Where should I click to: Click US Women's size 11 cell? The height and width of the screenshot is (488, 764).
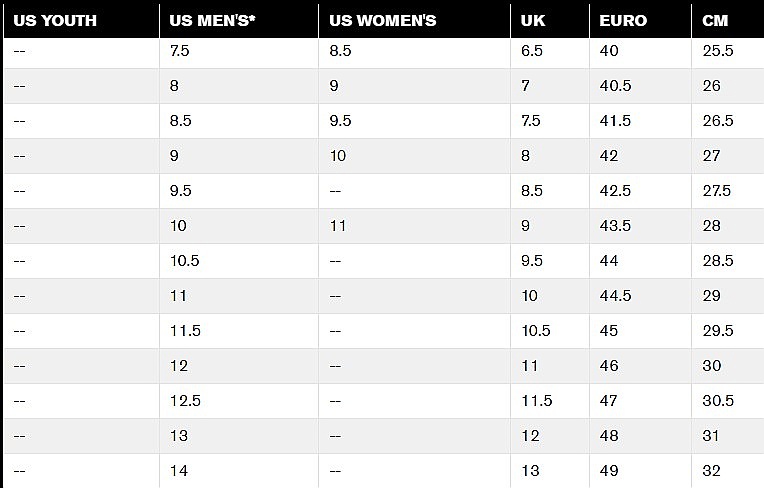coord(414,226)
